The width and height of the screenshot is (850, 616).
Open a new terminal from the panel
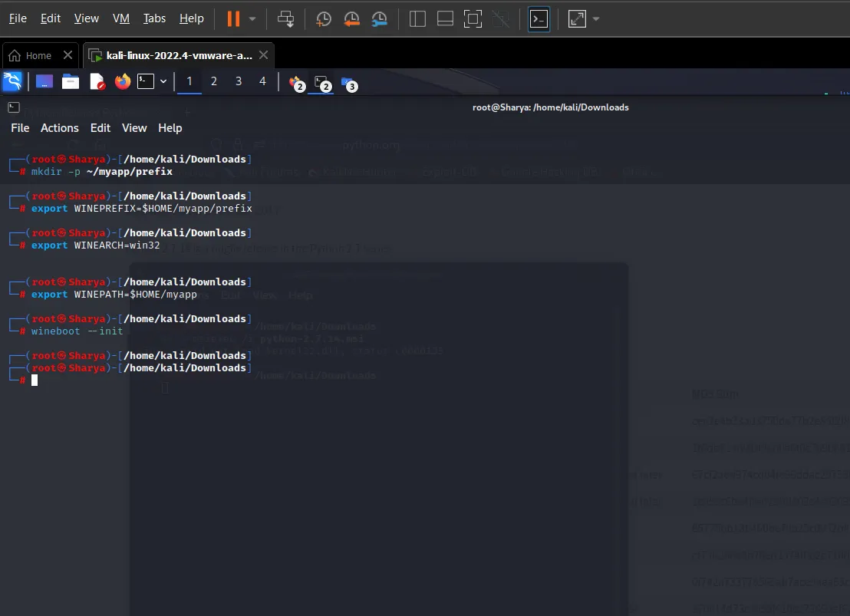click(x=146, y=81)
